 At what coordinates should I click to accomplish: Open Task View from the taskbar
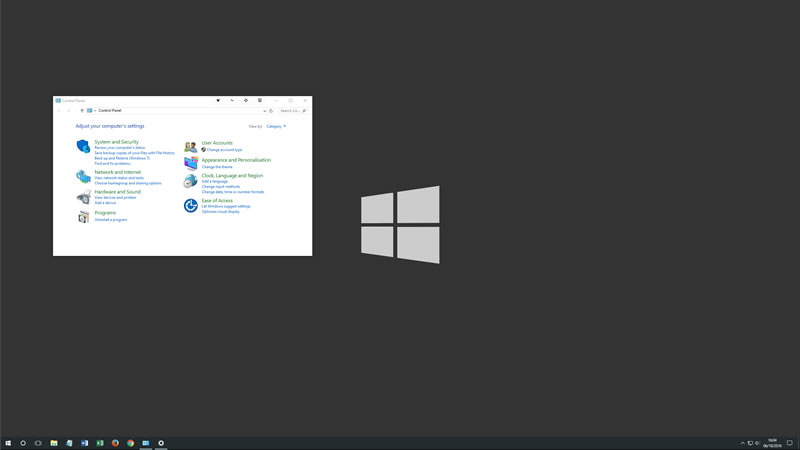tap(38, 443)
